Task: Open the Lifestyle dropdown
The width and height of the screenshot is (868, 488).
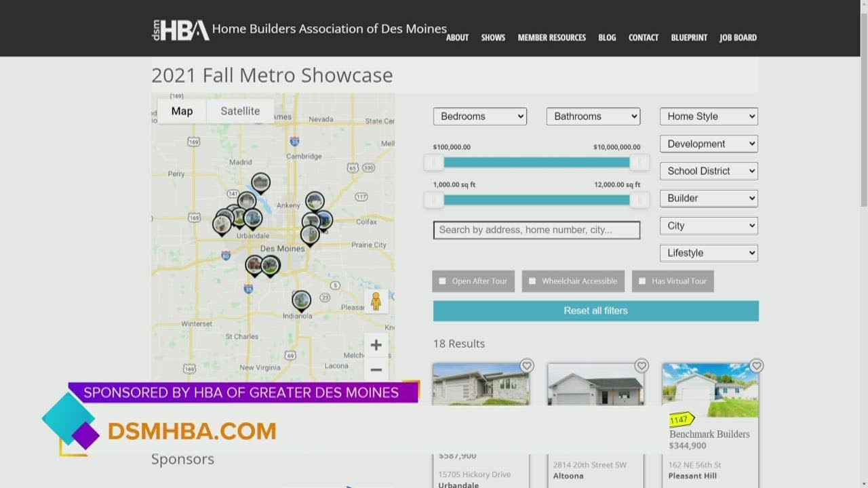Action: coord(709,253)
